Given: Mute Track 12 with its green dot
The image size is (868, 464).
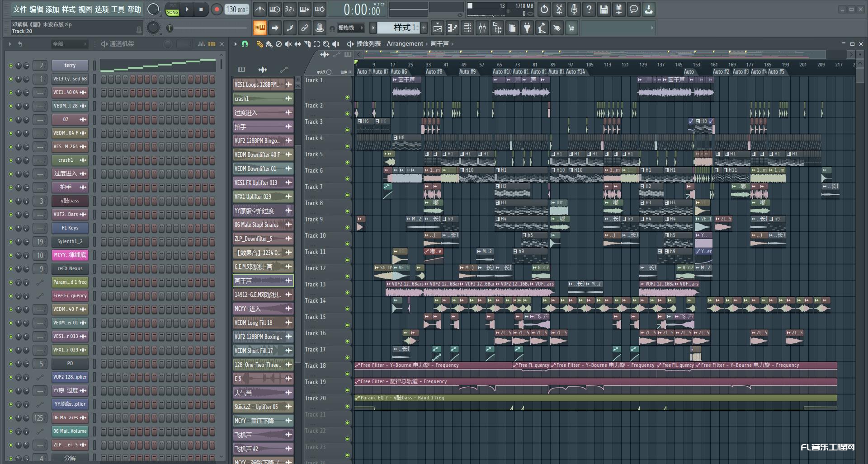Looking at the screenshot, I should [x=347, y=276].
